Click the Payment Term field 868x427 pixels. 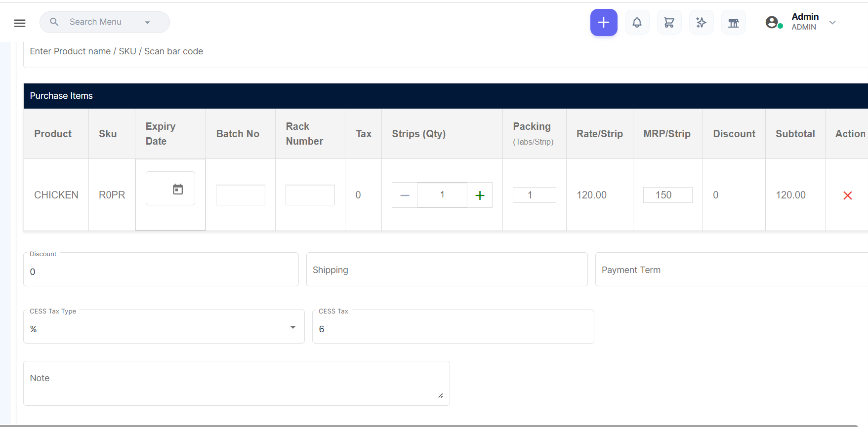tap(732, 270)
